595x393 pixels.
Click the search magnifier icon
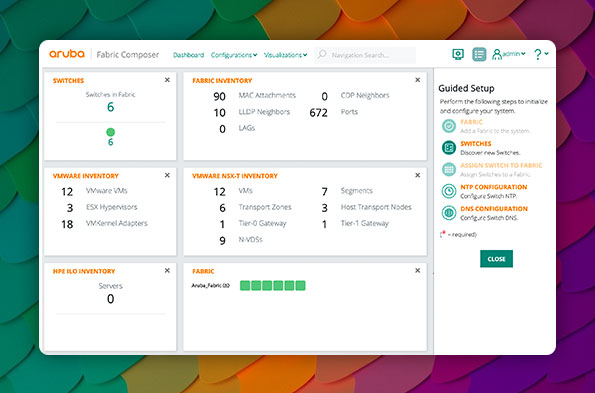tap(322, 55)
